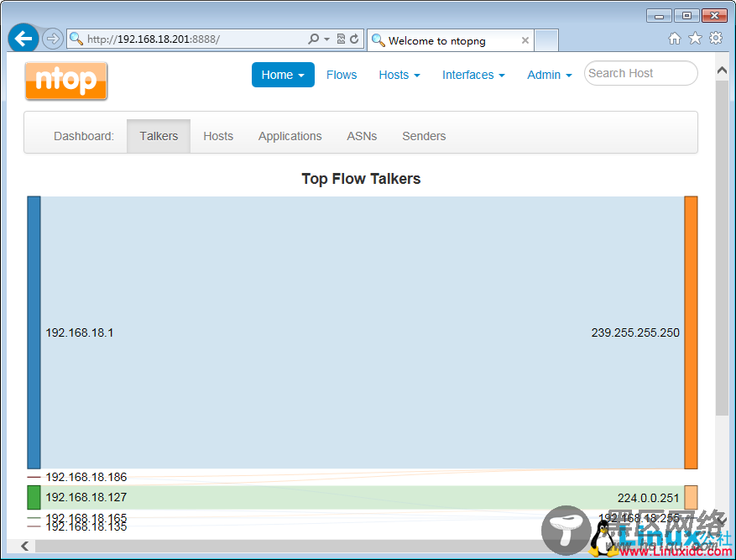Screen dimensions: 736x560
Task: Click host label 192.168.18.127
Action: pos(86,497)
